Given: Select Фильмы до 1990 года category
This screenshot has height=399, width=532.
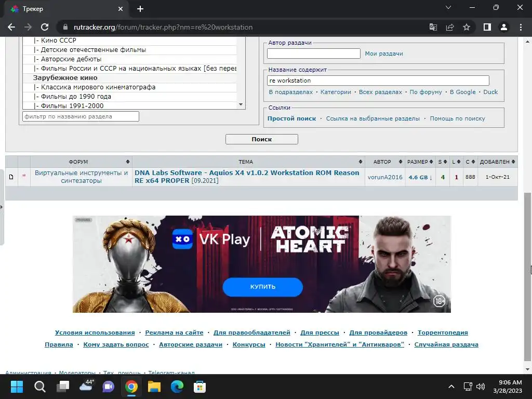Looking at the screenshot, I should (x=72, y=96).
